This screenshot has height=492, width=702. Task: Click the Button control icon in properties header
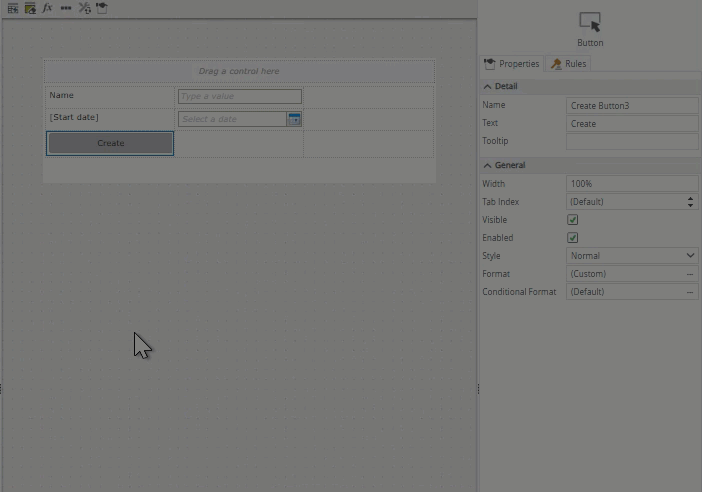pos(590,22)
